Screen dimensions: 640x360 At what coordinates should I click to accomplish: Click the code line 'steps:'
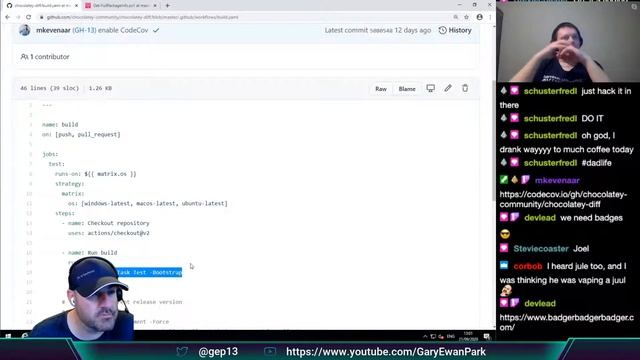pyautogui.click(x=65, y=213)
